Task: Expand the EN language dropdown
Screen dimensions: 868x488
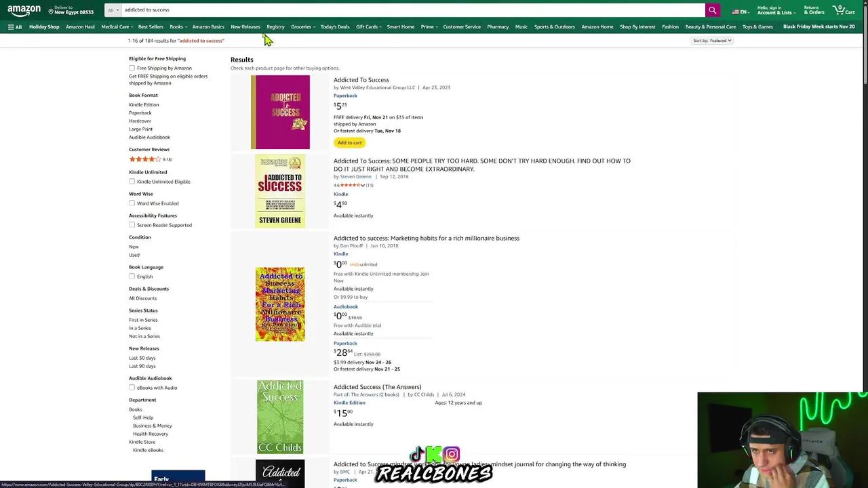Action: (745, 12)
